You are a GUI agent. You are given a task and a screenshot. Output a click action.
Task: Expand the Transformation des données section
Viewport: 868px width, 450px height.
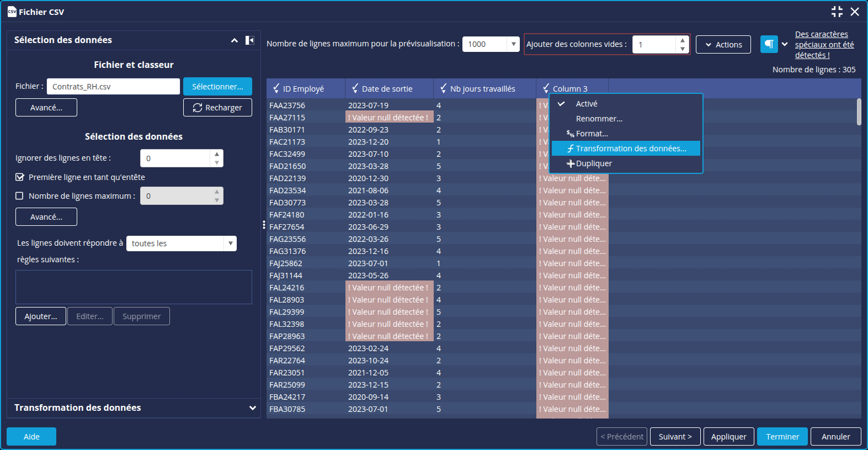(x=252, y=408)
